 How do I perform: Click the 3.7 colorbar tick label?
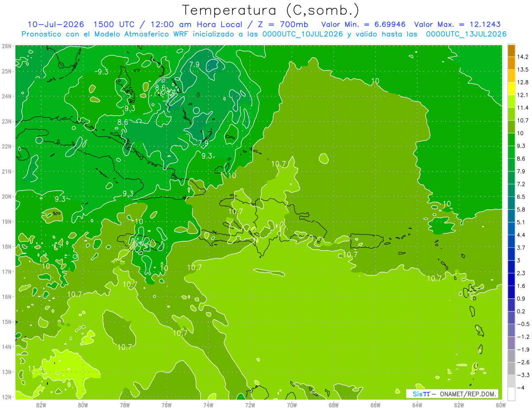pos(521,248)
